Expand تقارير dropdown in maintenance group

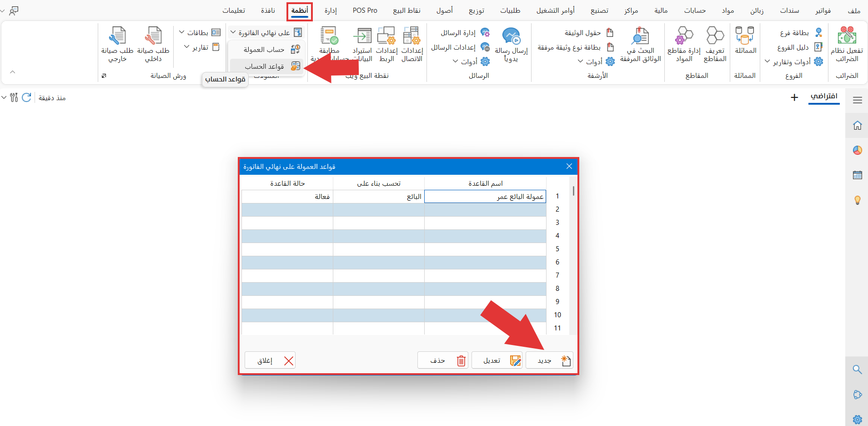click(x=202, y=47)
